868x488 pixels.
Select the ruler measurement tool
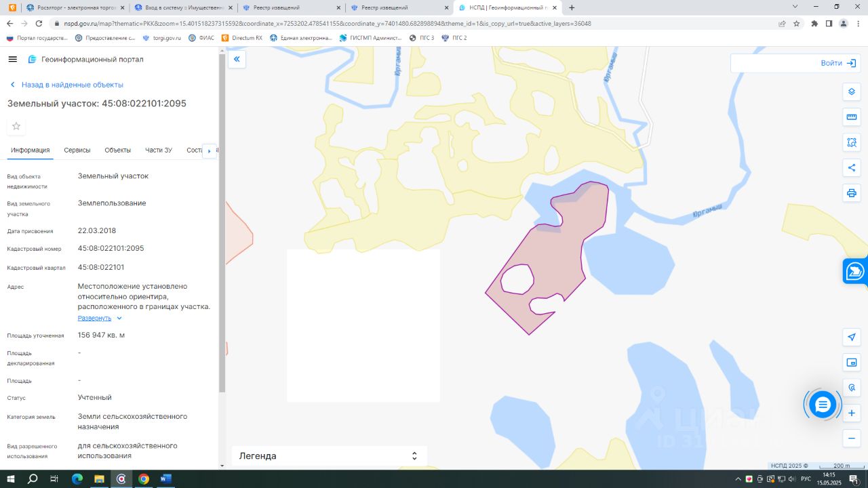tap(852, 117)
